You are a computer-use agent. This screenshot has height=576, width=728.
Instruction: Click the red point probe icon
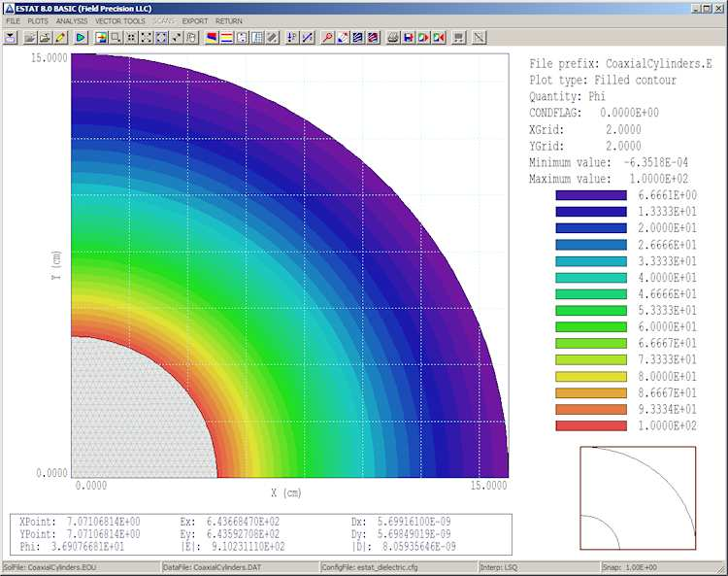click(x=327, y=38)
